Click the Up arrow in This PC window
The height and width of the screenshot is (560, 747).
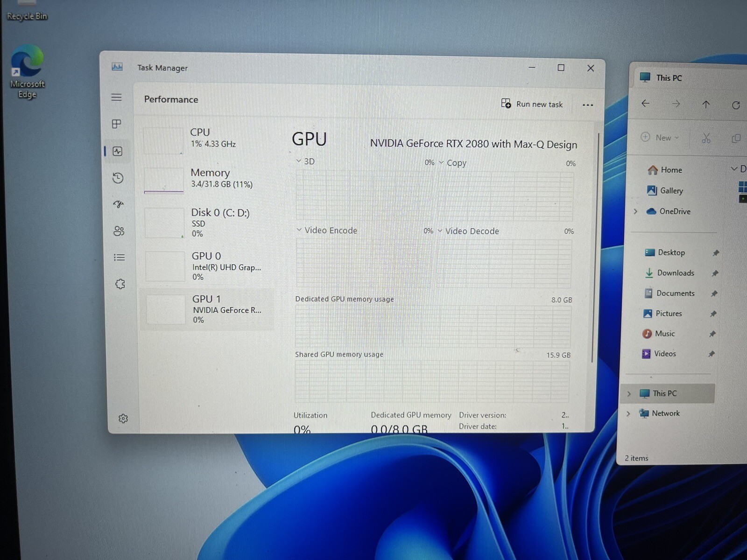(x=706, y=104)
